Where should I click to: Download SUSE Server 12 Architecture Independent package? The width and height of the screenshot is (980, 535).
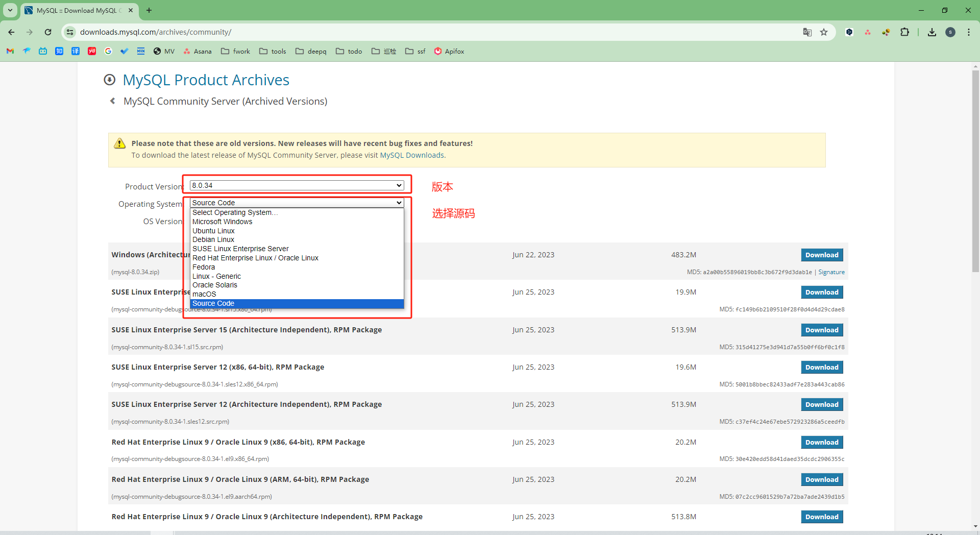[x=822, y=404]
